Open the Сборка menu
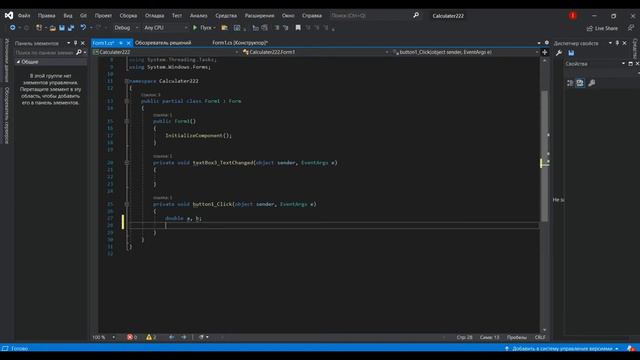This screenshot has height=360, width=640. coord(128,16)
